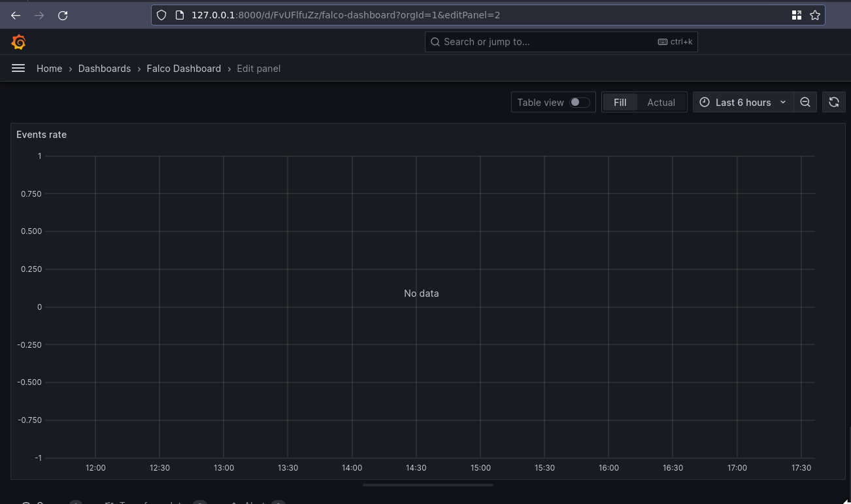Click the magnifier icon in the search box
Screen dimensions: 851x504
[435, 42]
